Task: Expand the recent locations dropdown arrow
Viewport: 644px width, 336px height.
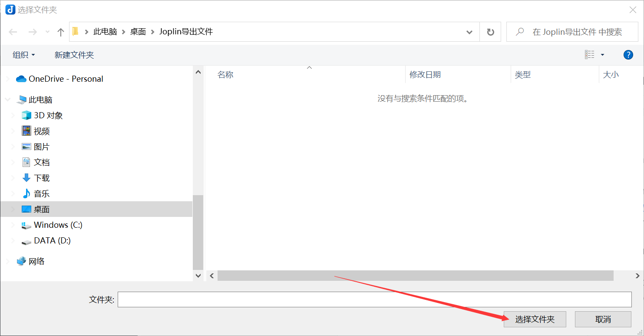Action: click(x=47, y=32)
